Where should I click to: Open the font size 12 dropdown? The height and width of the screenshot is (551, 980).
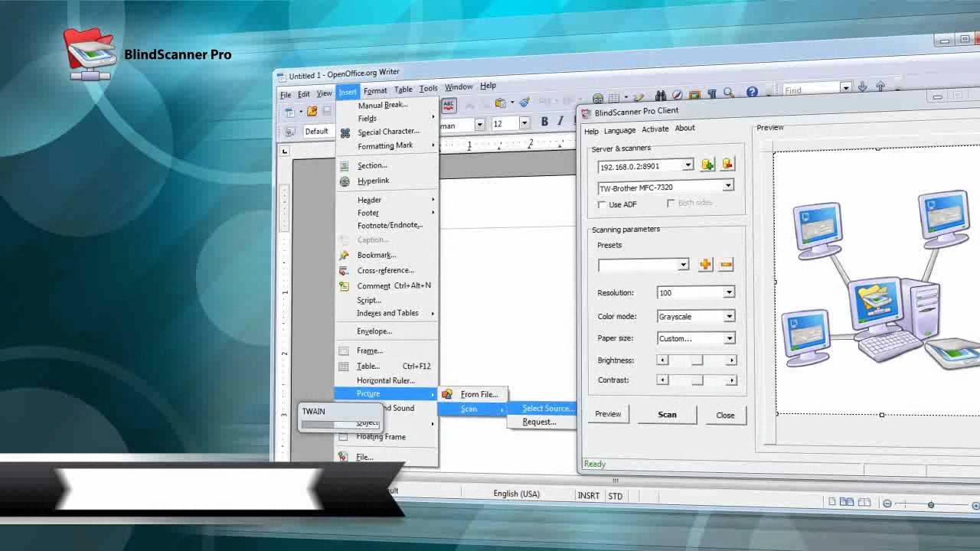(524, 123)
